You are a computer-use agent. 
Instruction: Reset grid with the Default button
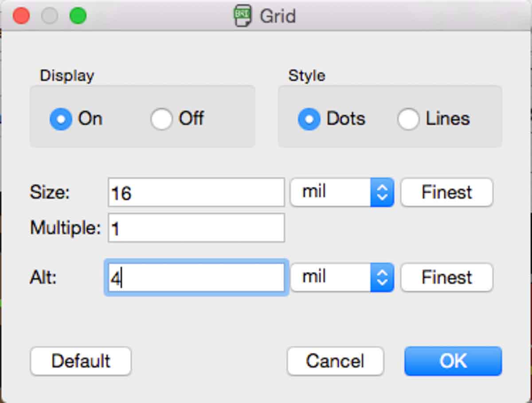(81, 361)
